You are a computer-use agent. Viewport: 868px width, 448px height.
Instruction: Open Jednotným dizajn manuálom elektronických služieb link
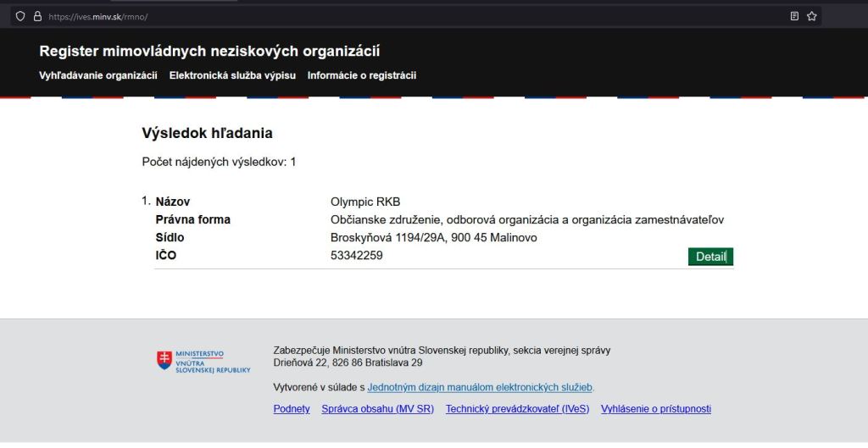click(481, 387)
